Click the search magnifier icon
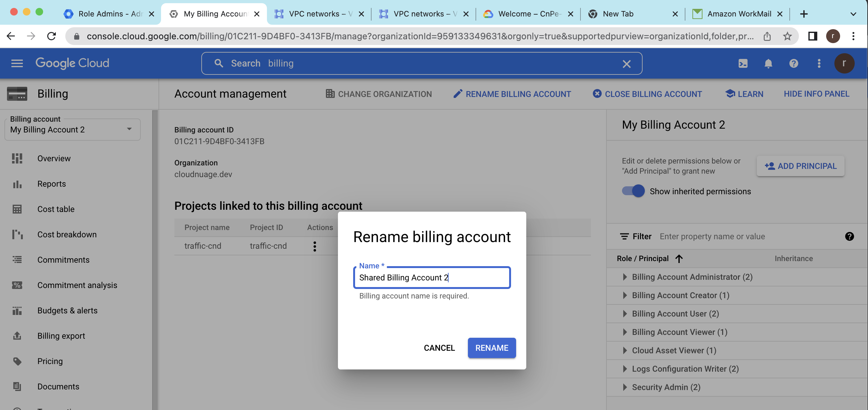Viewport: 868px width, 410px height. pos(218,63)
